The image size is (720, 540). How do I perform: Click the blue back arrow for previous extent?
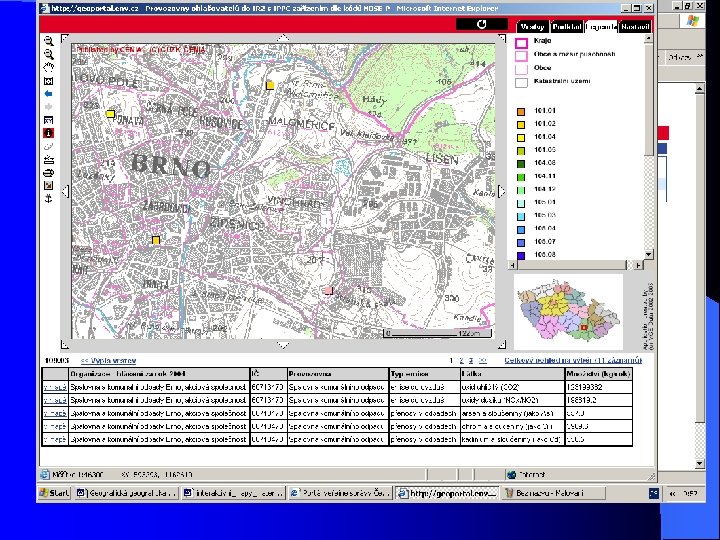[x=49, y=92]
